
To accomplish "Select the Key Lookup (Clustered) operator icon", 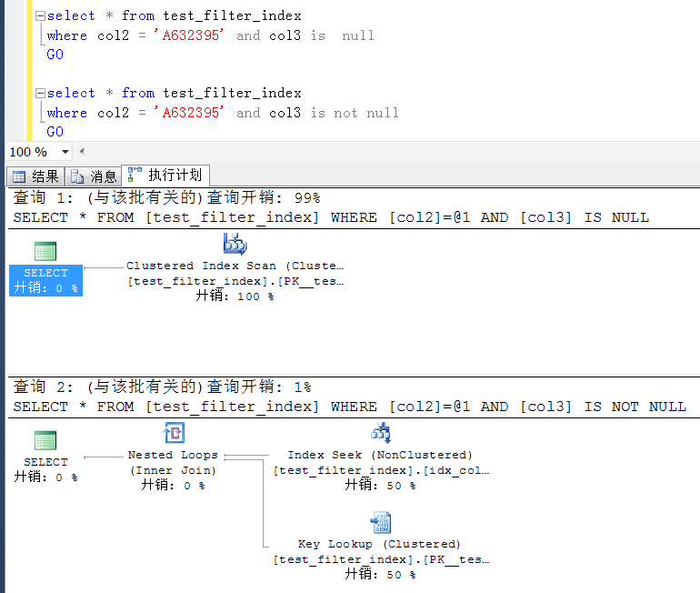I will 380,522.
